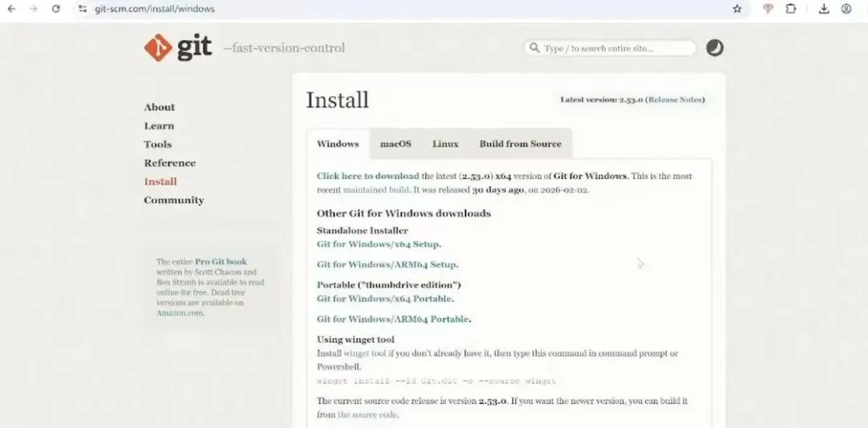The height and width of the screenshot is (428, 868).
Task: Switch to the macOS tab
Action: [x=395, y=144]
